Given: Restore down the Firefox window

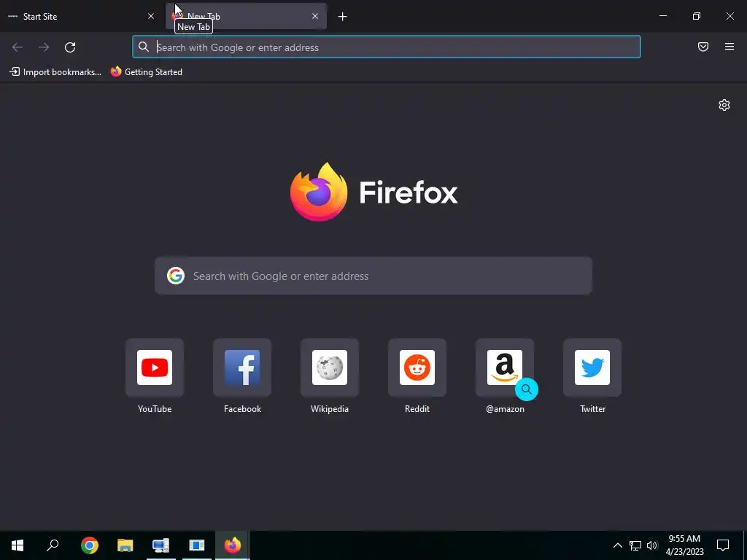Looking at the screenshot, I should click(x=697, y=16).
